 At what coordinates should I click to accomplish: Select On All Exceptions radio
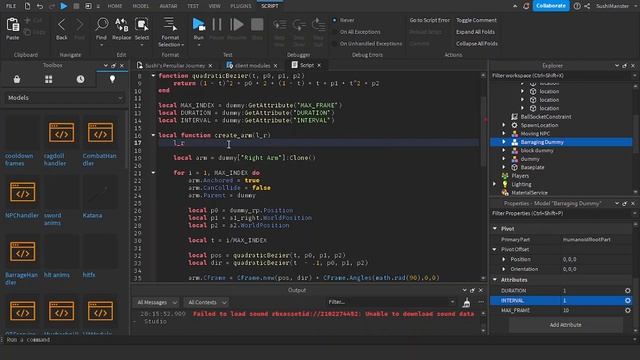pyautogui.click(x=334, y=32)
